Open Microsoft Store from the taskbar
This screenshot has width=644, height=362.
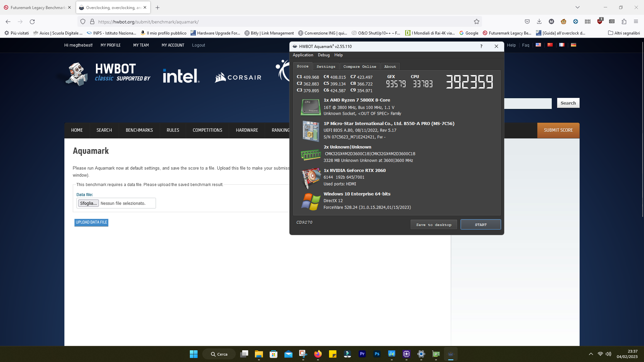coord(274,354)
